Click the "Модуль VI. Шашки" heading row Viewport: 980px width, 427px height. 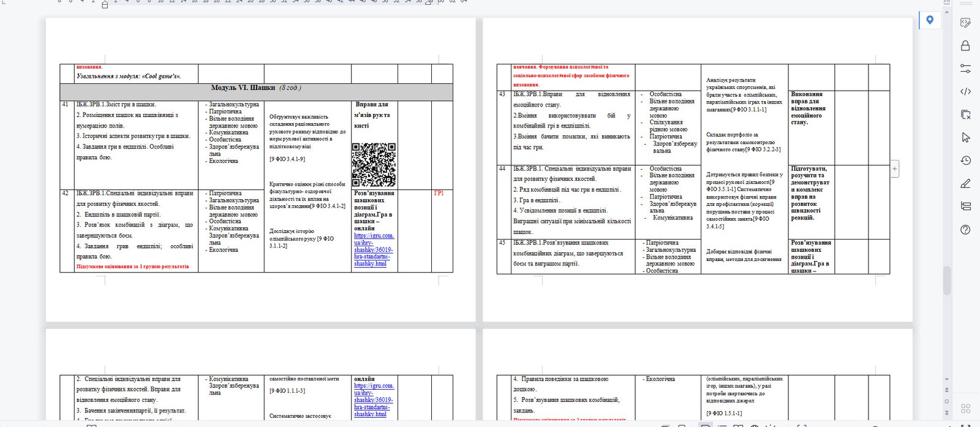256,92
